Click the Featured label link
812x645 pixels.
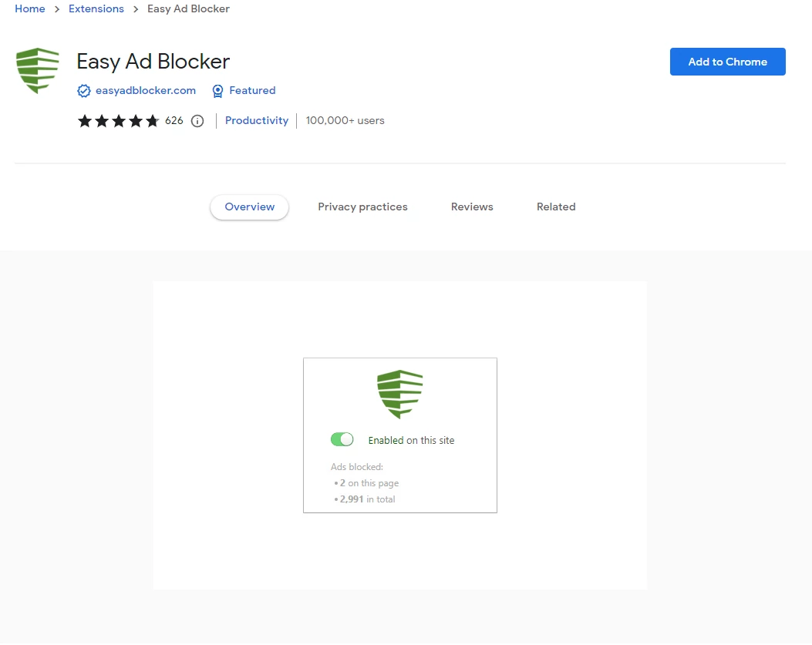coord(252,91)
